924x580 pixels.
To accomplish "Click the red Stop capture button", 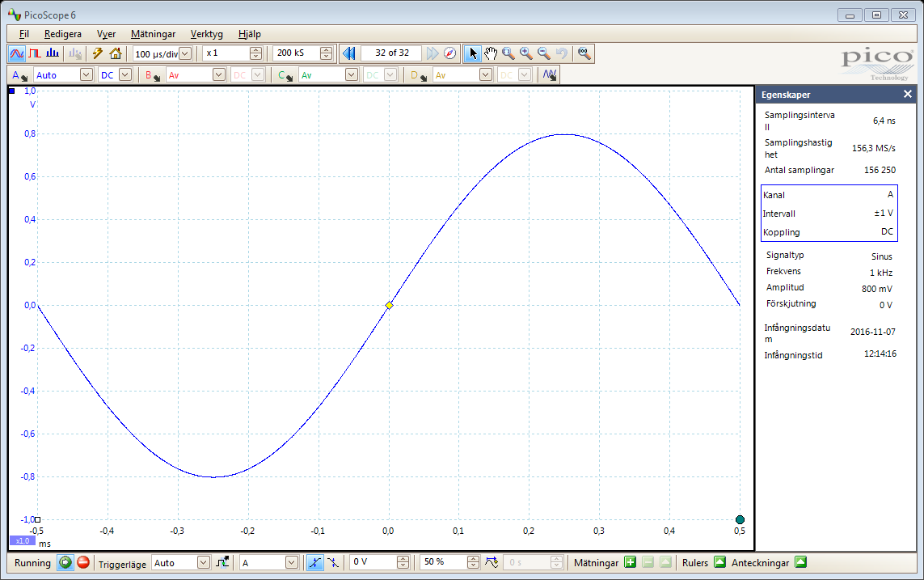I will tap(83, 562).
